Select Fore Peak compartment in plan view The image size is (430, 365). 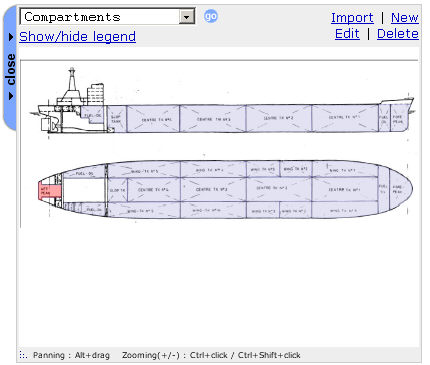(400, 189)
